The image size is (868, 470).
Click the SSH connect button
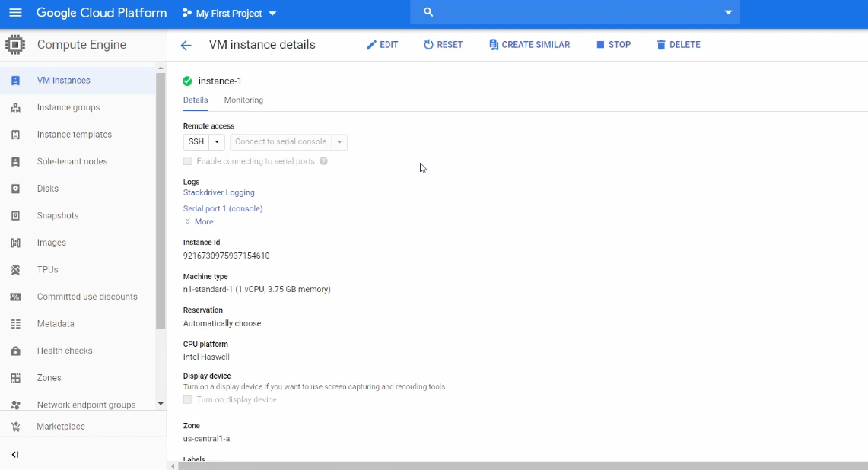click(x=196, y=141)
